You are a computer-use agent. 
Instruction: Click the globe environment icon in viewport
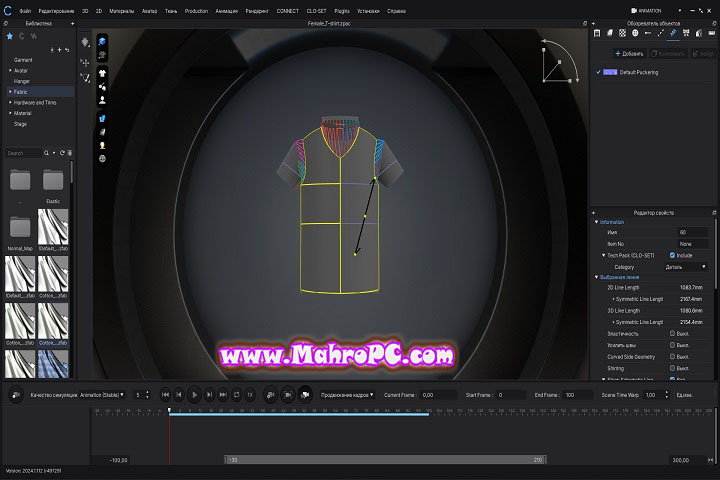(x=102, y=158)
